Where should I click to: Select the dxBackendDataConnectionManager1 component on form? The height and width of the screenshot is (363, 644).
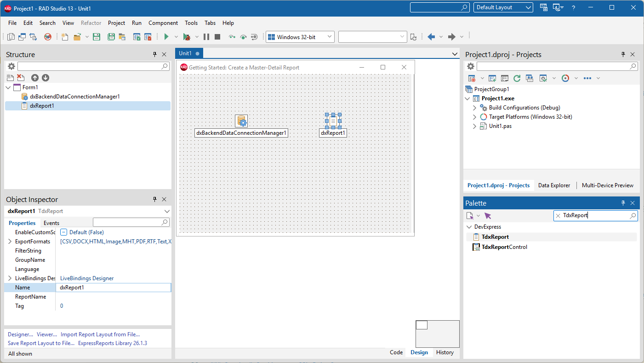pyautogui.click(x=241, y=121)
